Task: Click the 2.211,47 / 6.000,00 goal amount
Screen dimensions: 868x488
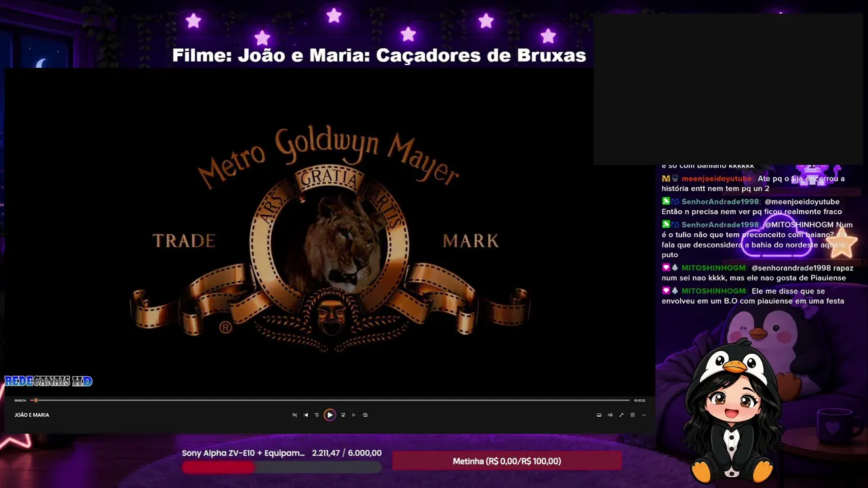Action: [x=347, y=453]
